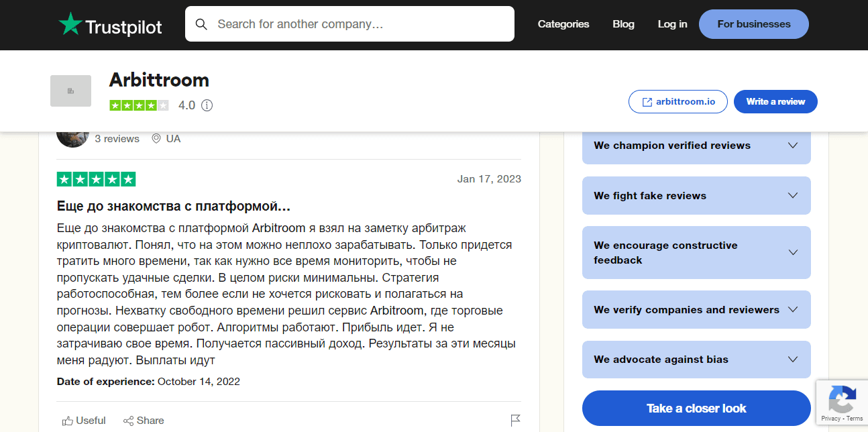Click the rating info circle icon
868x432 pixels.
coord(207,105)
